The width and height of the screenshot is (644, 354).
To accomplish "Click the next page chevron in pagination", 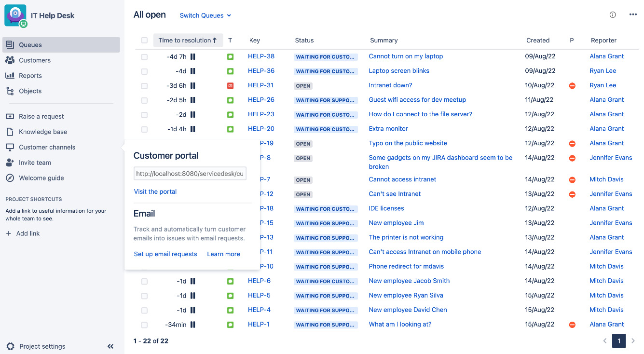I will click(x=632, y=341).
